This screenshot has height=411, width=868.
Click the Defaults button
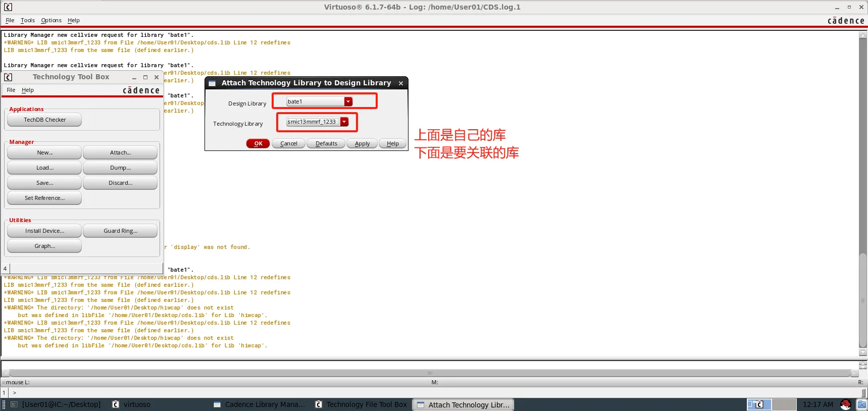[x=326, y=143]
